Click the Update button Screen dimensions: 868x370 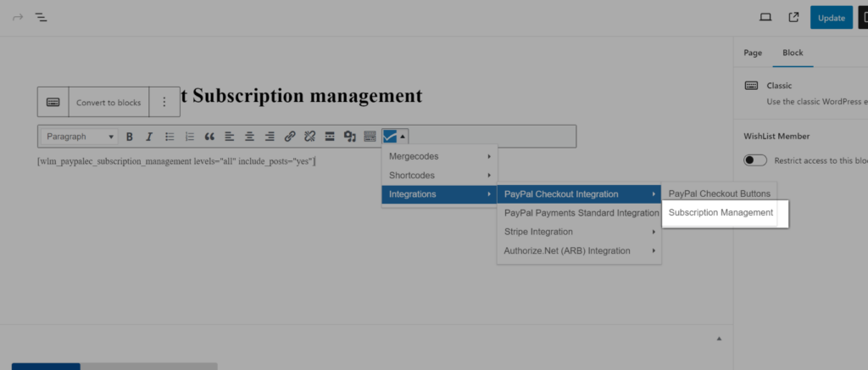tap(831, 18)
